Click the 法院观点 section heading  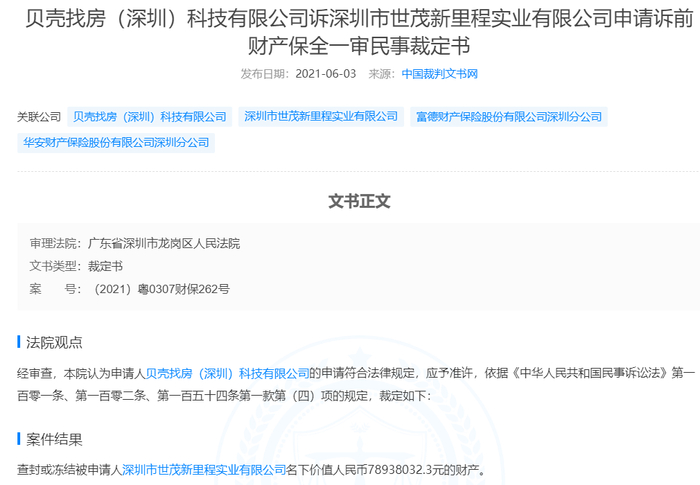[x=54, y=343]
